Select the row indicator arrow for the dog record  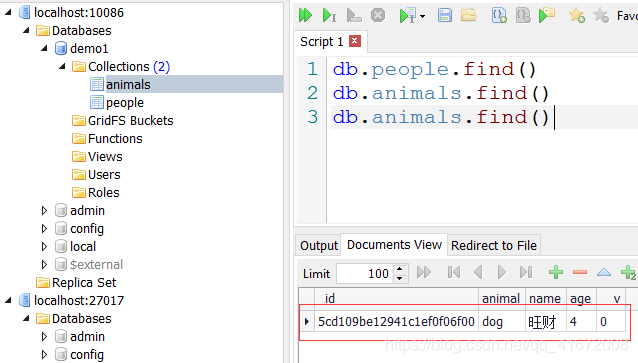point(306,321)
